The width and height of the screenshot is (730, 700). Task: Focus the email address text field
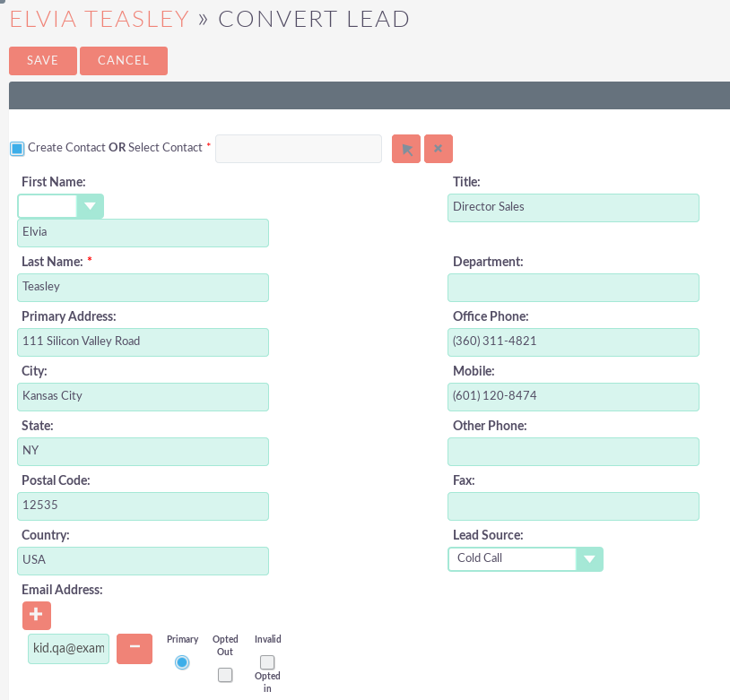tap(69, 649)
